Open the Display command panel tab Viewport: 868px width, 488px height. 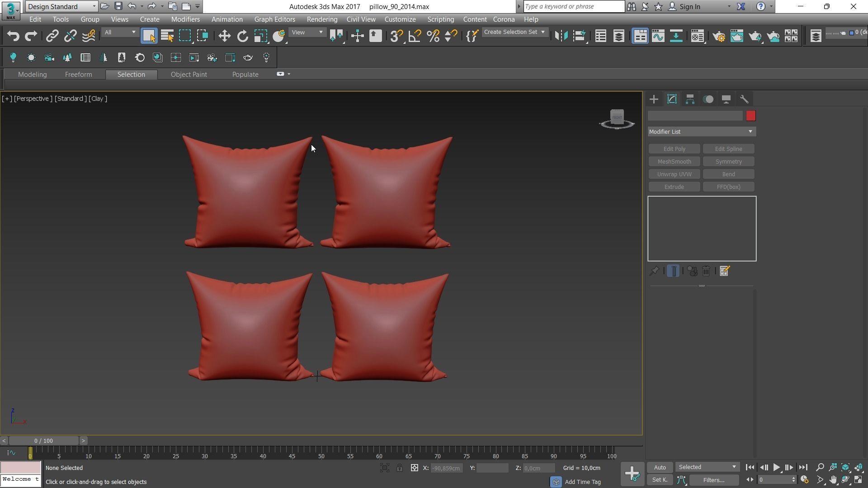point(726,99)
